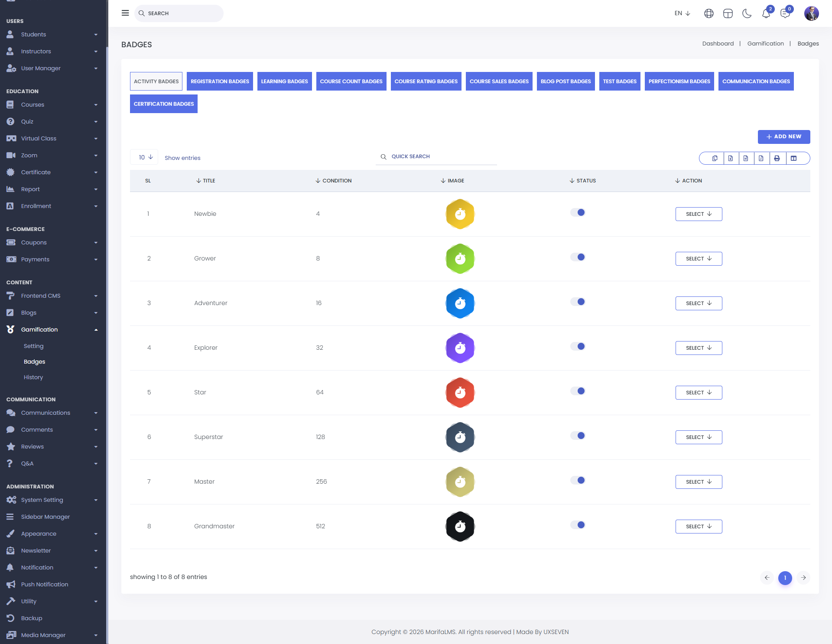Open the messages chat icon
This screenshot has width=832, height=644.
[785, 13]
